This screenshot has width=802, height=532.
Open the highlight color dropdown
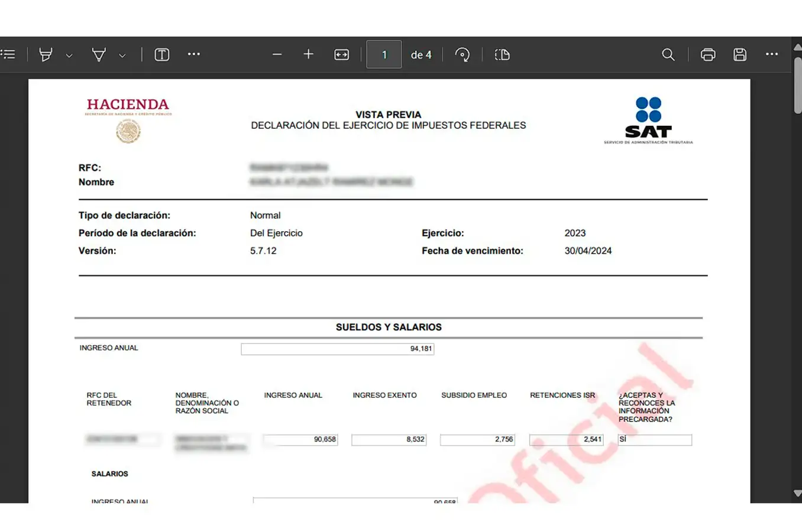[x=69, y=55]
